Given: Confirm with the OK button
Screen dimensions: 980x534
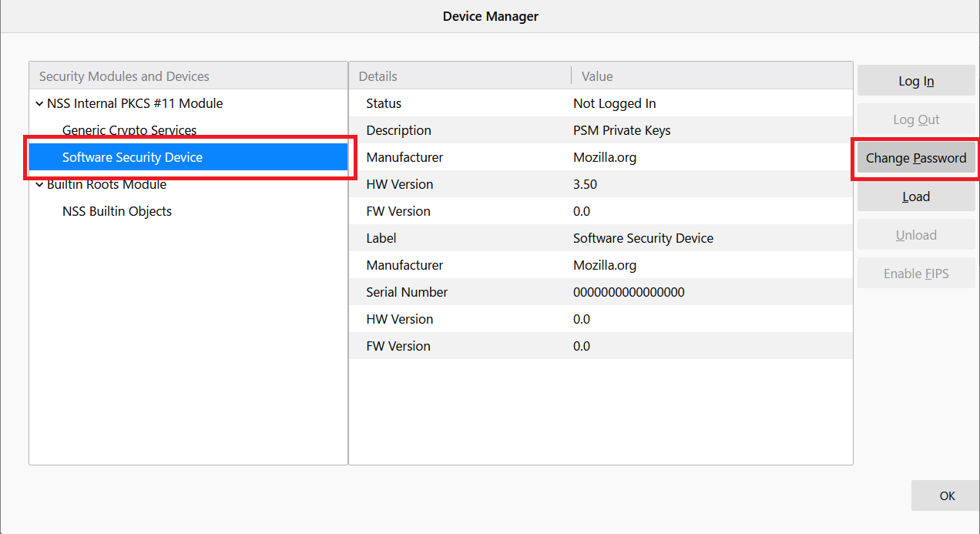Looking at the screenshot, I should (945, 495).
